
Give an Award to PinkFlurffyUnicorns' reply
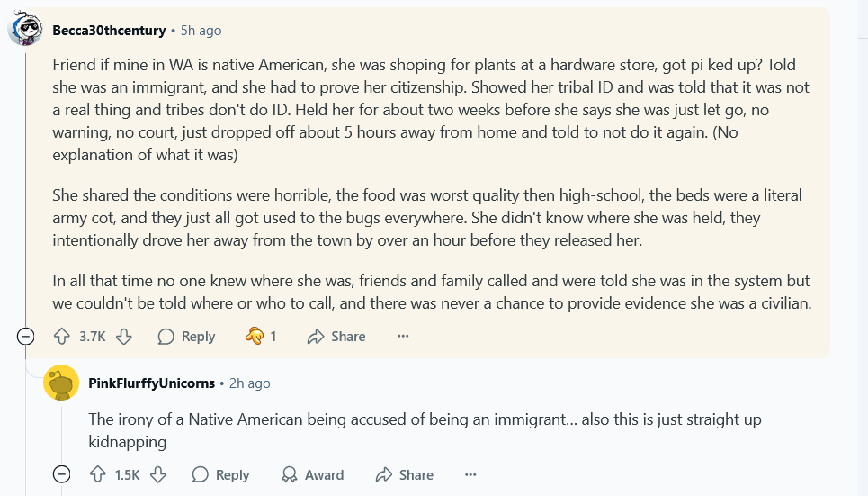(x=312, y=474)
